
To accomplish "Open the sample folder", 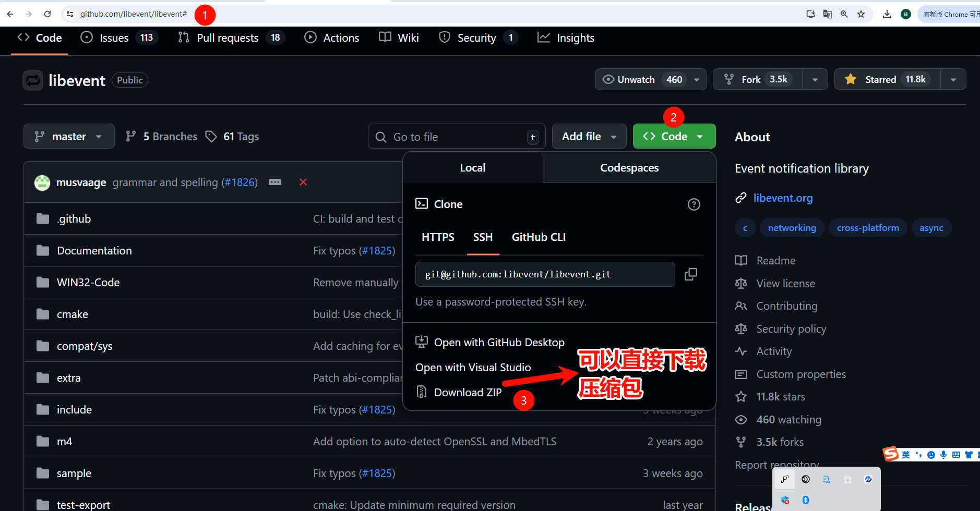I will tap(74, 473).
